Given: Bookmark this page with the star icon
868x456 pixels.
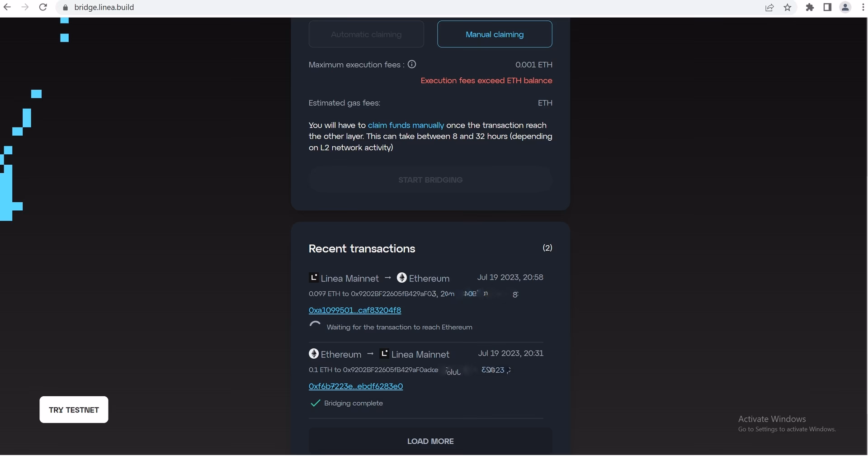Looking at the screenshot, I should (x=788, y=7).
